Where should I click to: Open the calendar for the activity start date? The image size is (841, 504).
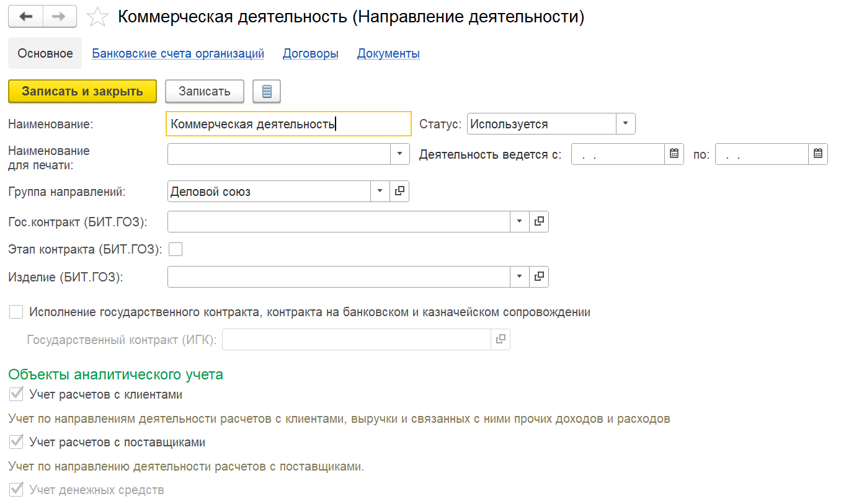click(x=674, y=154)
